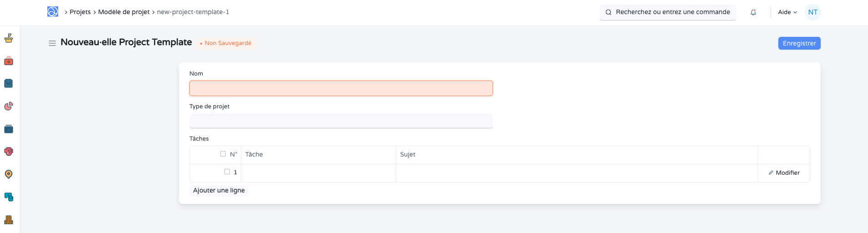The width and height of the screenshot is (868, 233).
Task: Expand the Aide dropdown menu
Action: (787, 12)
